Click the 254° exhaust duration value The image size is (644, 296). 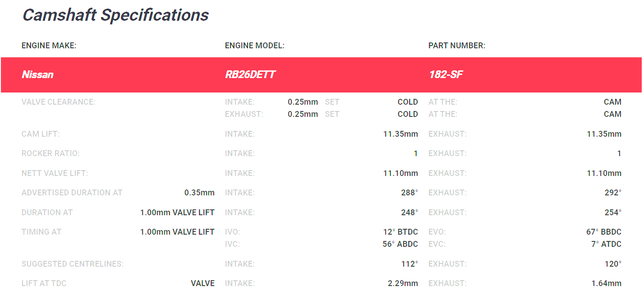click(x=613, y=213)
